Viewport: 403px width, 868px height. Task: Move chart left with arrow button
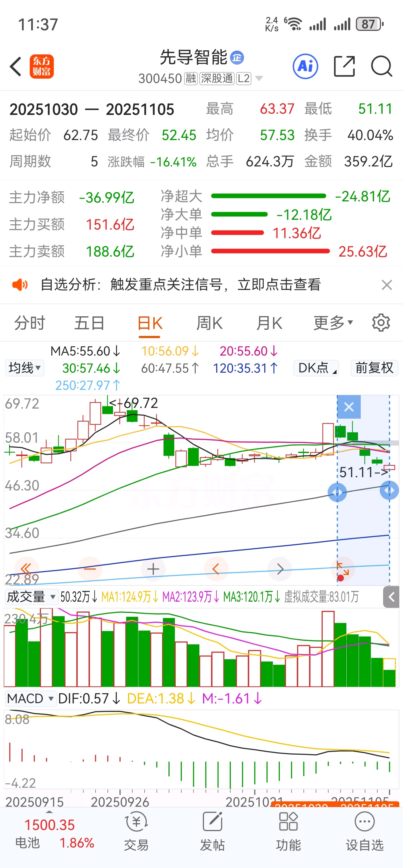pyautogui.click(x=216, y=569)
